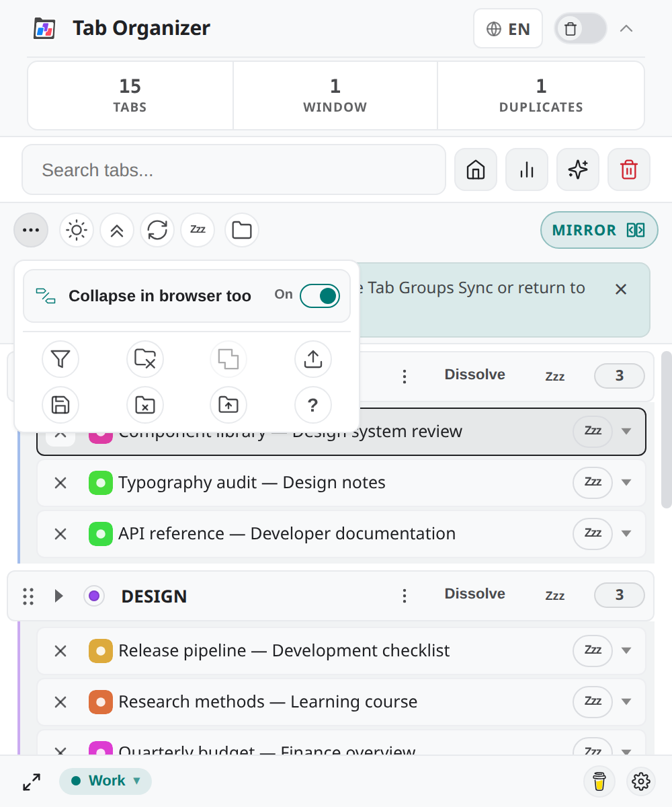Sleep the first group via Zzz
The image size is (672, 807).
coord(555,377)
